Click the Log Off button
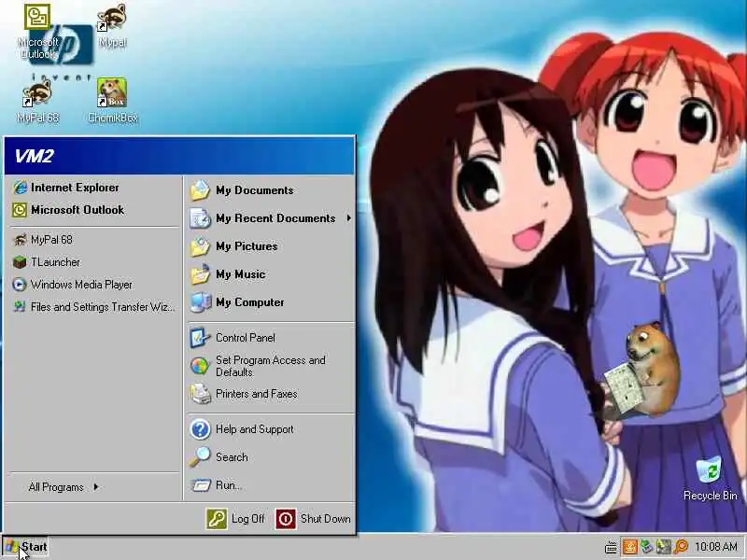The width and height of the screenshot is (747, 560). pyautogui.click(x=235, y=519)
